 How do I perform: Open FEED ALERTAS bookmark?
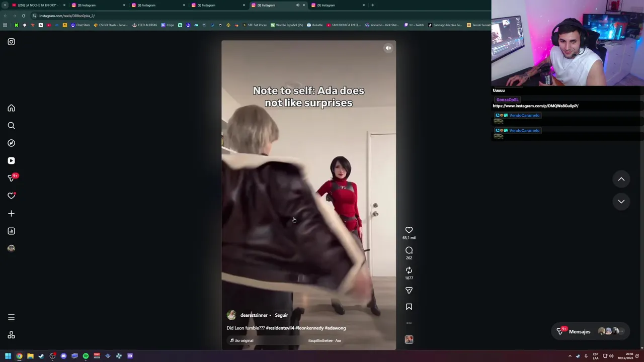coord(145,25)
